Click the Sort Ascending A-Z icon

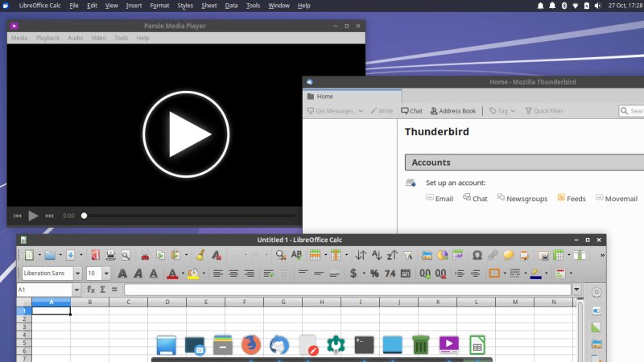pyautogui.click(x=377, y=255)
